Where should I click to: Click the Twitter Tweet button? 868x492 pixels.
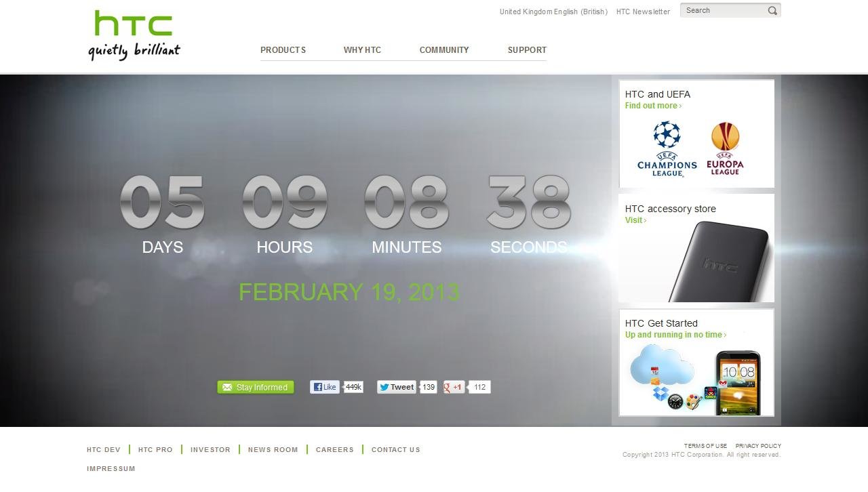tap(397, 387)
